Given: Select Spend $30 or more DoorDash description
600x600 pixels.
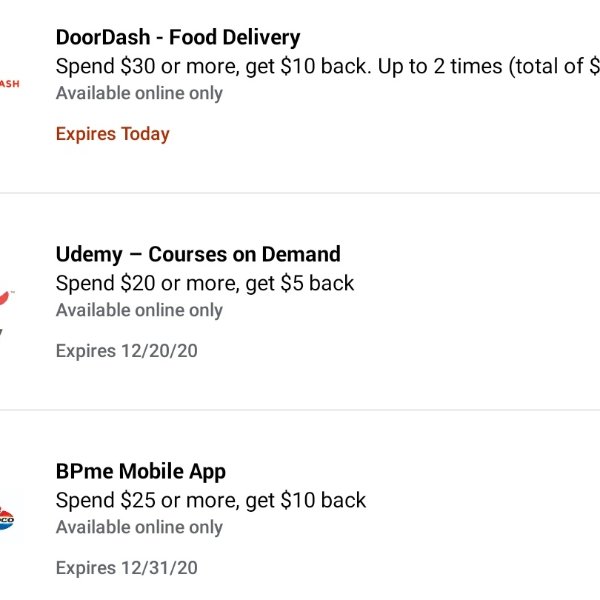Looking at the screenshot, I should [328, 66].
